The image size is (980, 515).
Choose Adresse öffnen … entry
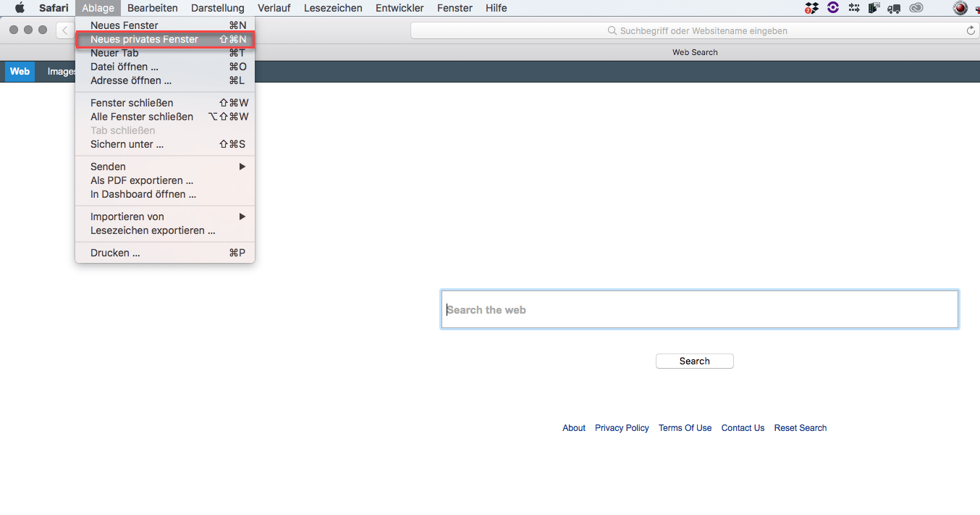(x=165, y=80)
